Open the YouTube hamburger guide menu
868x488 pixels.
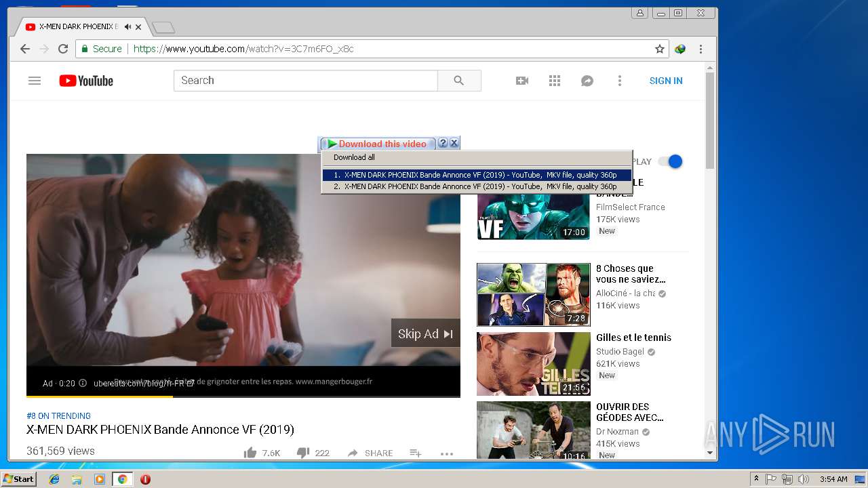click(x=35, y=81)
